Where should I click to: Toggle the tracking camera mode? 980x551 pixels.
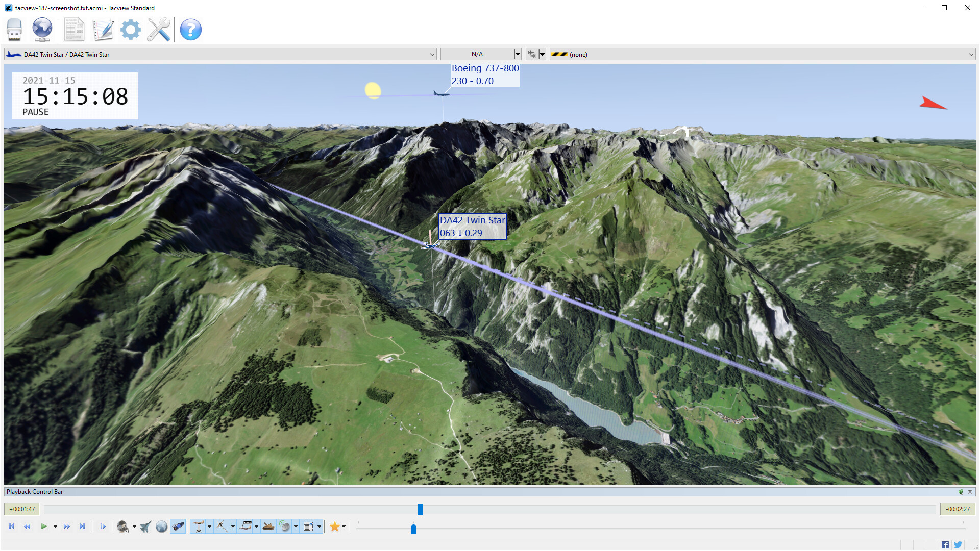click(x=178, y=526)
